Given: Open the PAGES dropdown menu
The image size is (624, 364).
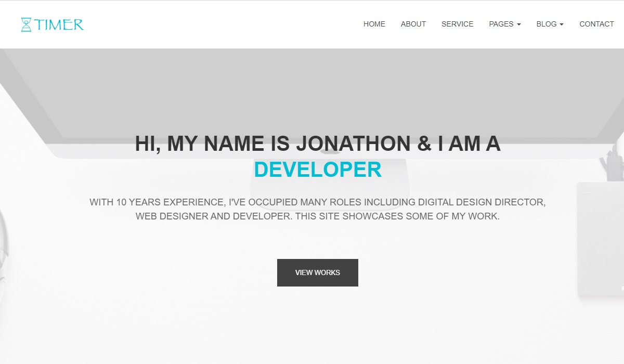Looking at the screenshot, I should pyautogui.click(x=501, y=24).
